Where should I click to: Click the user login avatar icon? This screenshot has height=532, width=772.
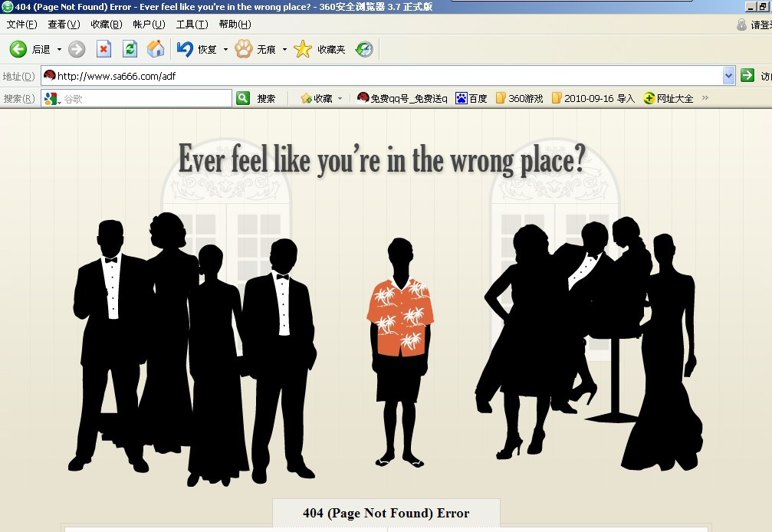[741, 25]
